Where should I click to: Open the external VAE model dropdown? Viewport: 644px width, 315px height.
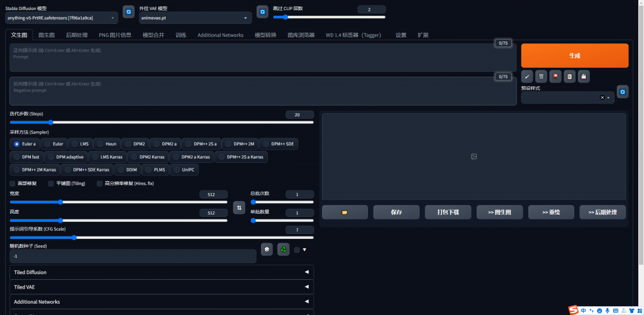click(x=196, y=18)
